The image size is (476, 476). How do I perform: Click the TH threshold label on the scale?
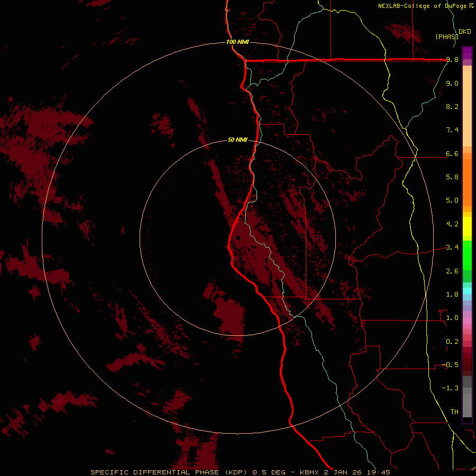pyautogui.click(x=454, y=412)
